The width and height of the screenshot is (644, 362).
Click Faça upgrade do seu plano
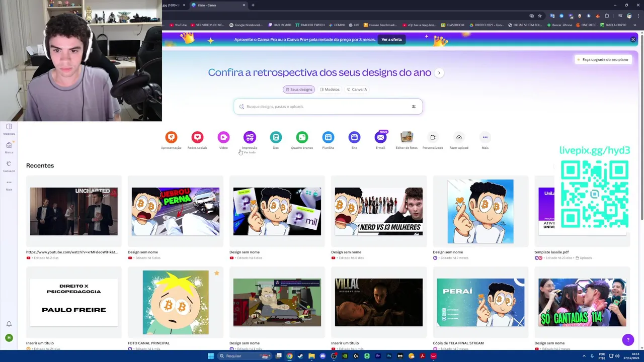pos(602,59)
